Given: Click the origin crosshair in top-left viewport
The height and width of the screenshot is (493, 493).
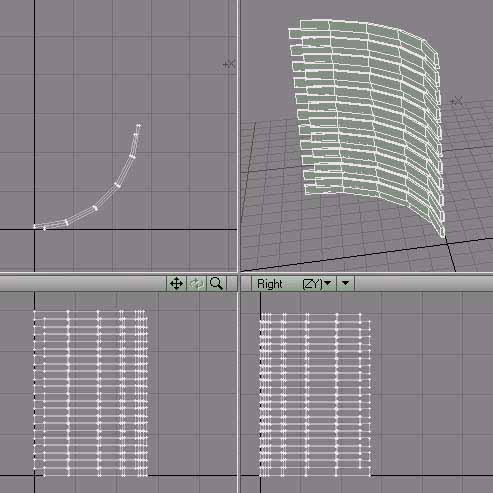Looking at the screenshot, I should [x=35, y=229].
